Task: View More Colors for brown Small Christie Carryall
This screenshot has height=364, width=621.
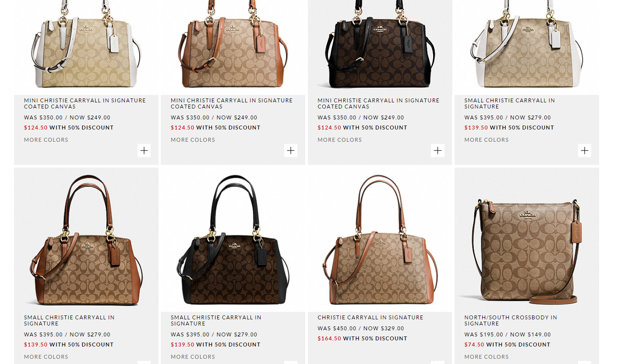Action: point(46,357)
